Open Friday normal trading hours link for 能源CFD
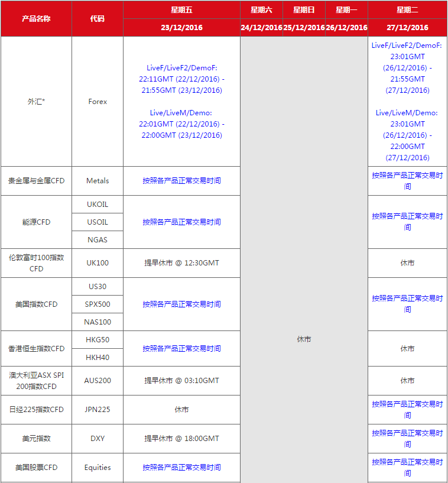 tap(181, 222)
